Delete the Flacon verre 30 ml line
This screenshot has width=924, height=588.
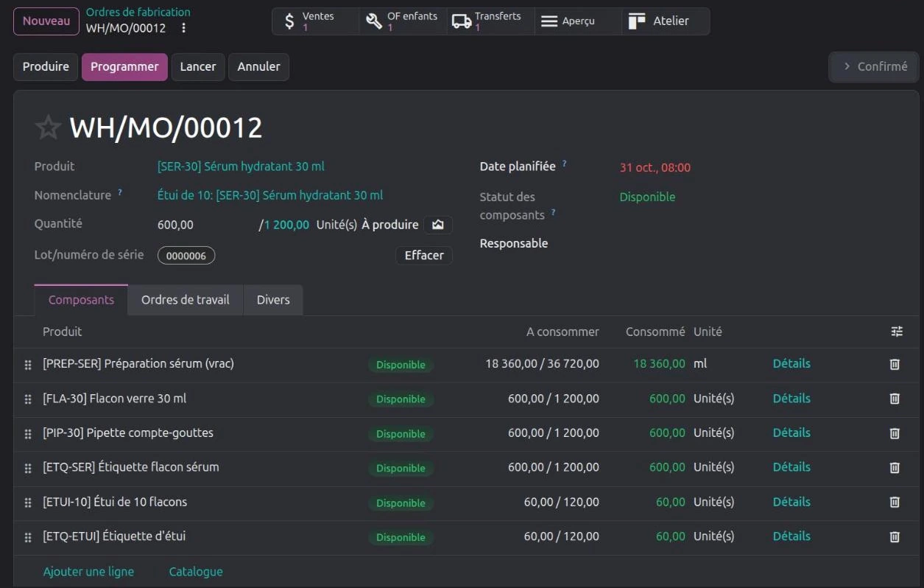[895, 399]
